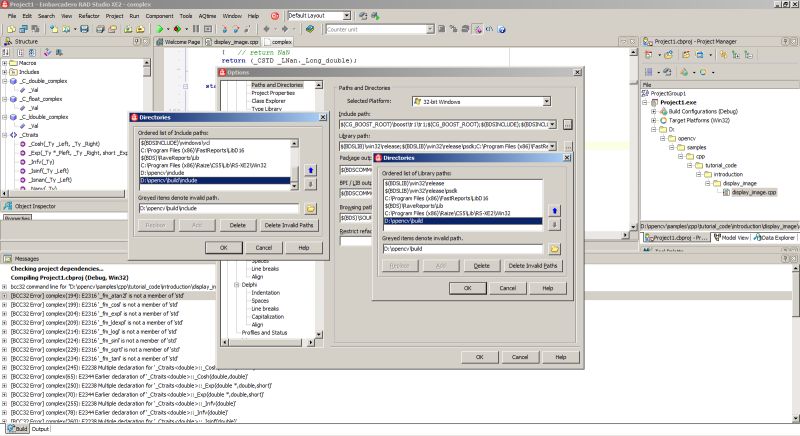This screenshot has width=800, height=436.
Task: Click the Run without debugging red icon
Action: point(177,29)
